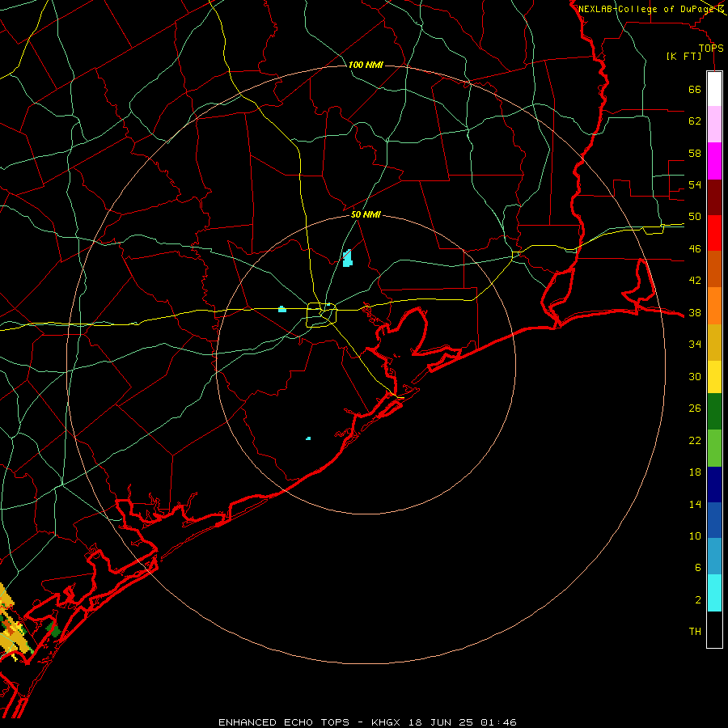This screenshot has width=728, height=728.
Task: Pick the navy blue legend swatch
Action: 714,485
